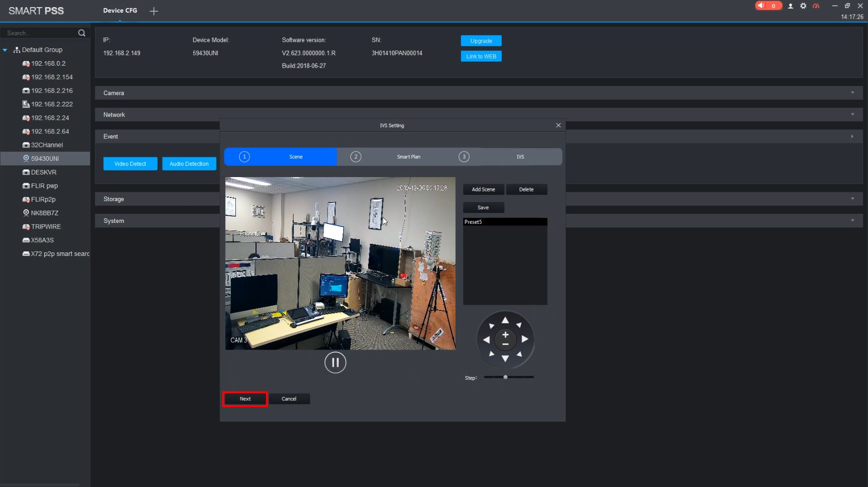Click the Add Scene button

(483, 189)
